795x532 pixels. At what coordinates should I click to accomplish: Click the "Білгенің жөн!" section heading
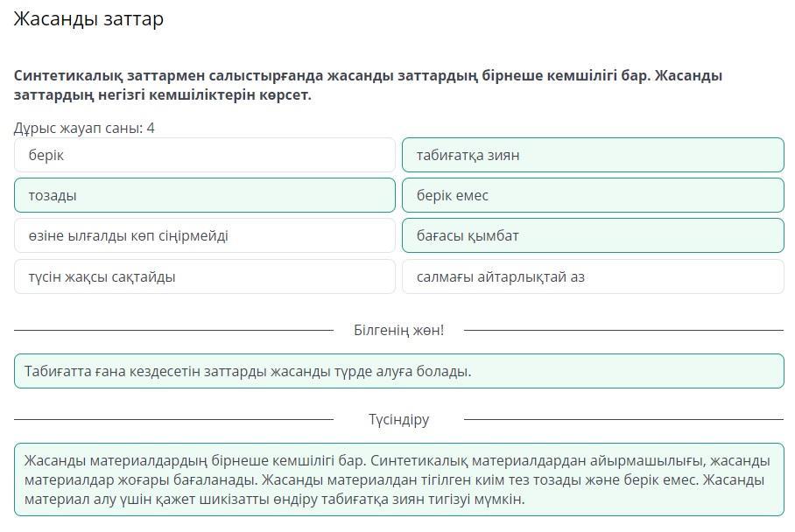[x=398, y=330]
